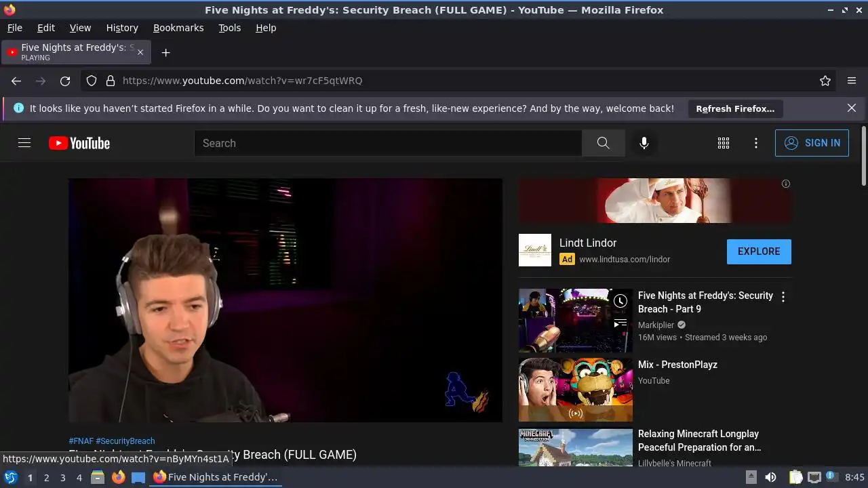Open options menu for Part 9 video
Image resolution: width=868 pixels, height=488 pixels.
coord(783,297)
